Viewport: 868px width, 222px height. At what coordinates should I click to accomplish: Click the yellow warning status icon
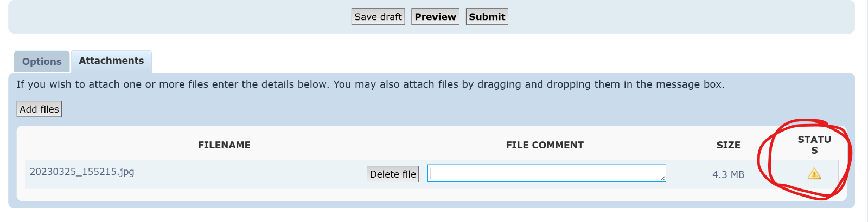coord(814,174)
